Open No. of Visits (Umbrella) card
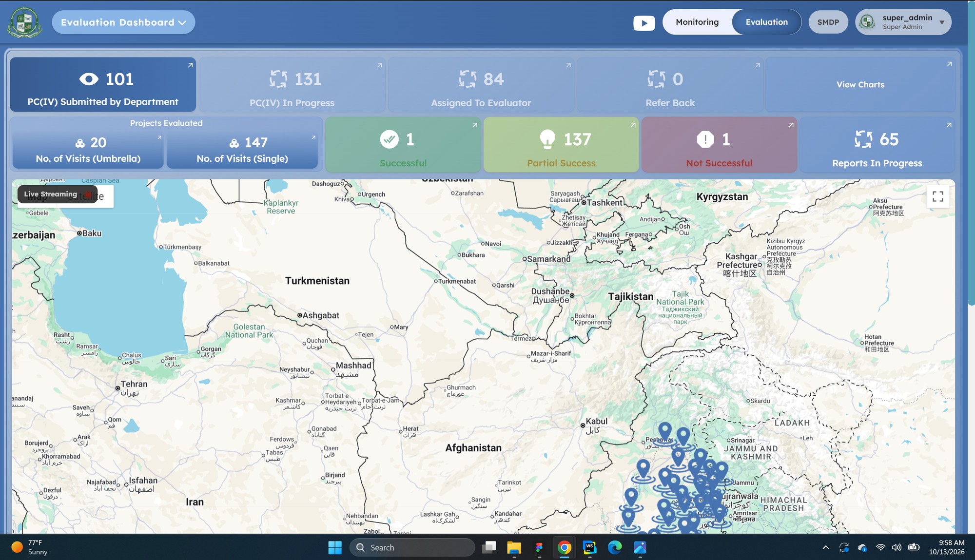975x560 pixels. pyautogui.click(x=88, y=150)
